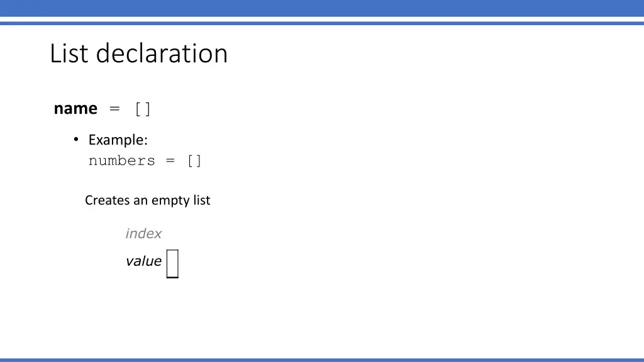This screenshot has width=644, height=362.
Task: Click the "Example:" label
Action: click(118, 140)
